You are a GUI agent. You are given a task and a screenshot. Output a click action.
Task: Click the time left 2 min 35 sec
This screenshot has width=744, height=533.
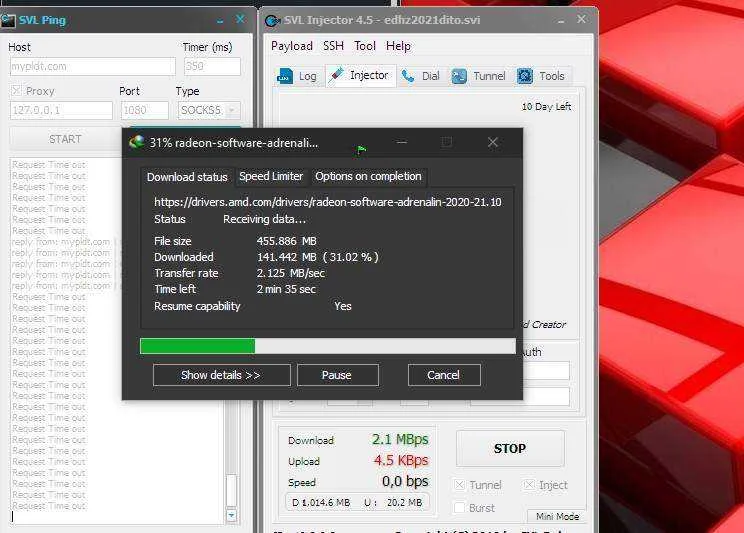click(286, 289)
